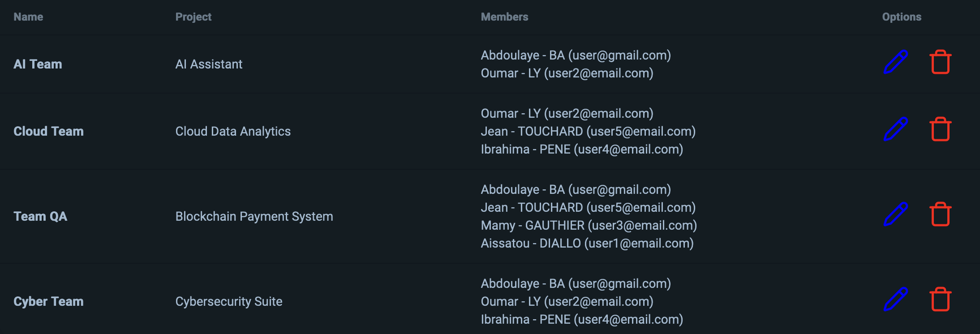Click the Project column header

[193, 17]
